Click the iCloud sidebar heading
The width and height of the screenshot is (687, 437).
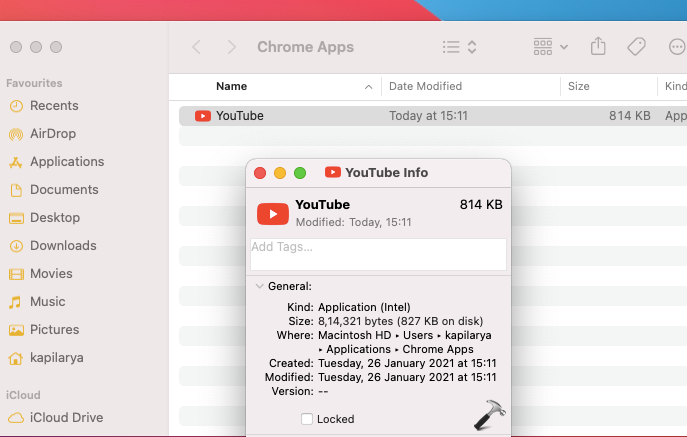pyautogui.click(x=23, y=395)
